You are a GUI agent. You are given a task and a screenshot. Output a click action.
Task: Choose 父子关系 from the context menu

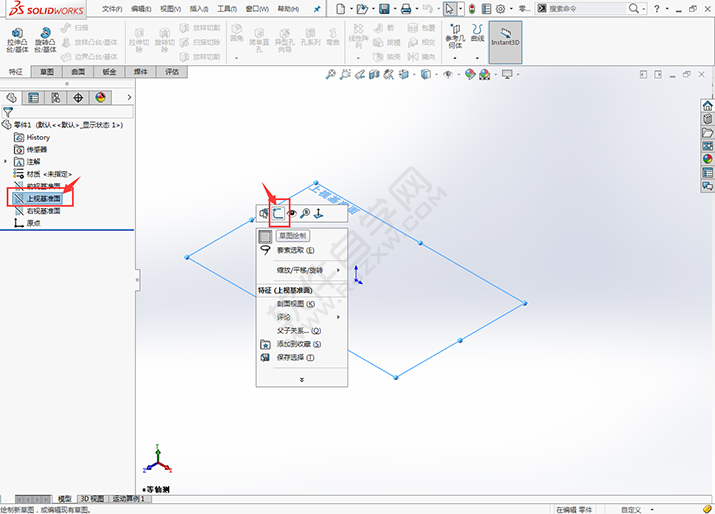(x=298, y=330)
